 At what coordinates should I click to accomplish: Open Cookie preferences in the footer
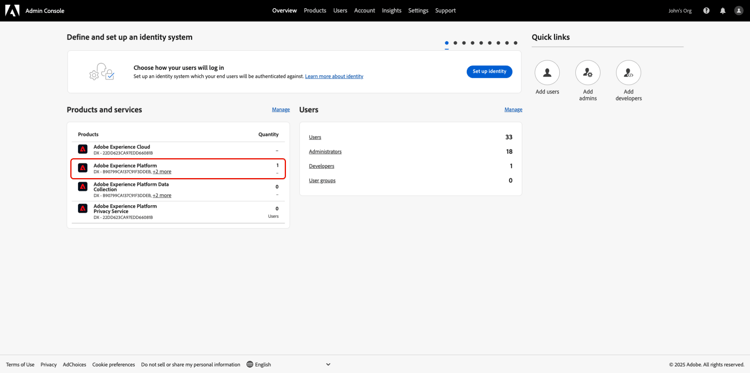(x=113, y=364)
